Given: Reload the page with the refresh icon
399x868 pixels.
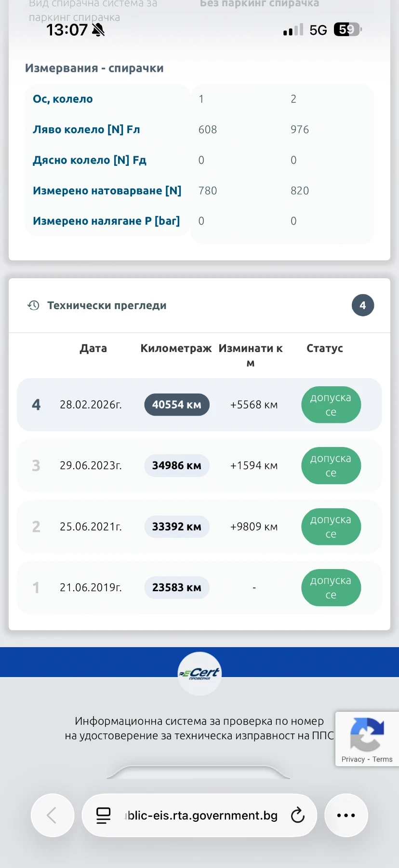Looking at the screenshot, I should point(298,815).
